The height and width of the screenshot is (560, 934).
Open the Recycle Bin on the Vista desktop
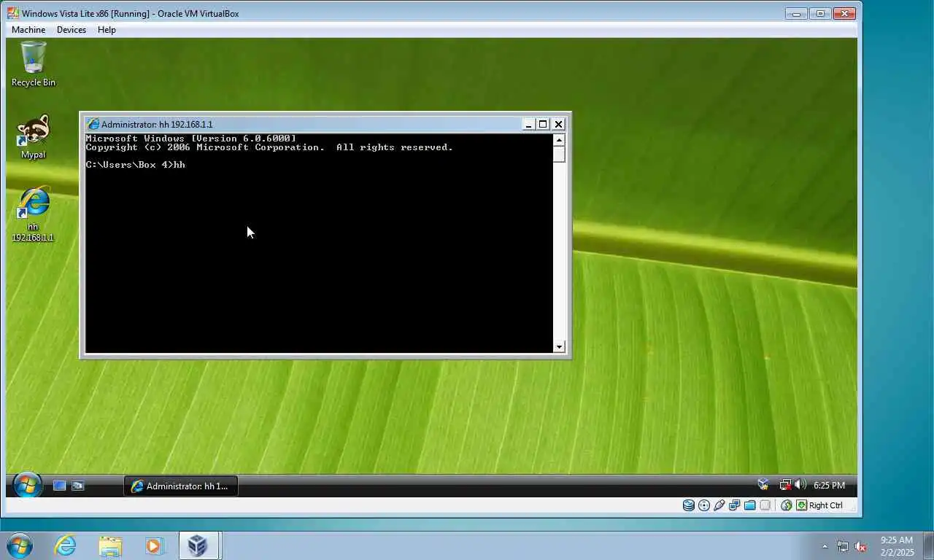pyautogui.click(x=33, y=64)
